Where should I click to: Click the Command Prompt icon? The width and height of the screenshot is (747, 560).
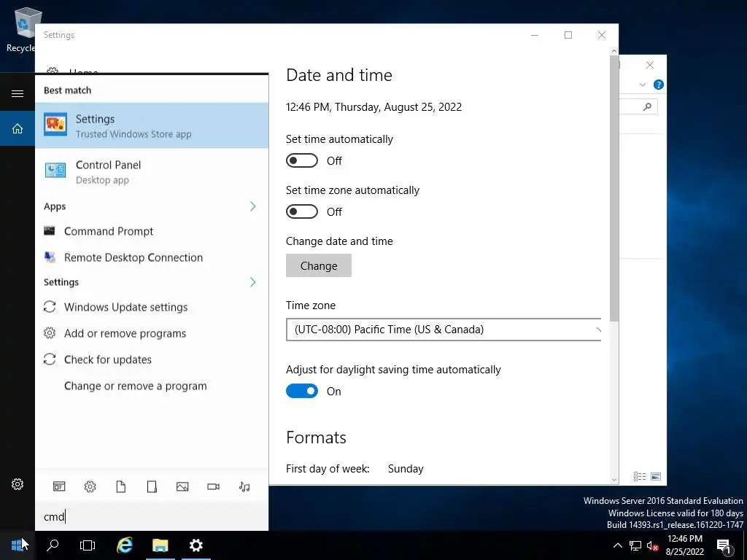tap(50, 231)
